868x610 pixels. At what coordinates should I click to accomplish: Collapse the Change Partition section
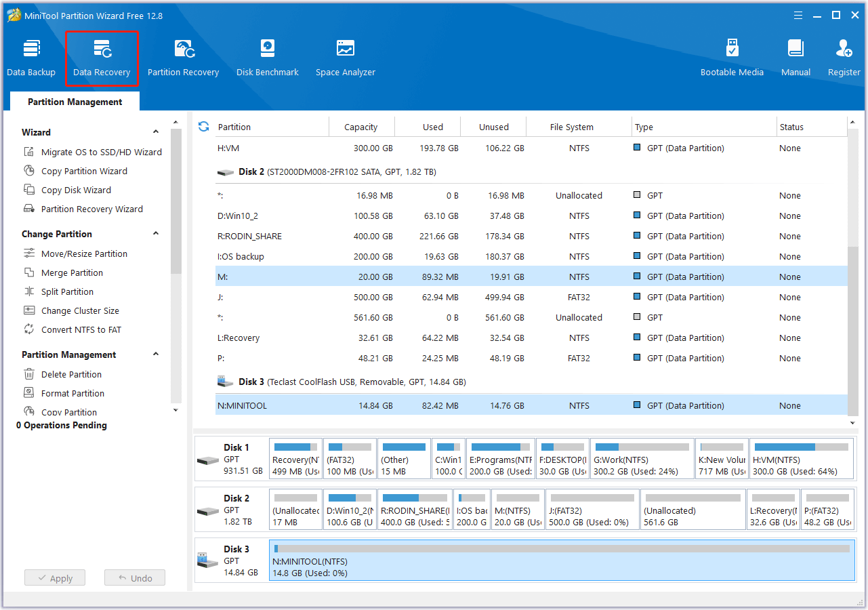click(156, 234)
